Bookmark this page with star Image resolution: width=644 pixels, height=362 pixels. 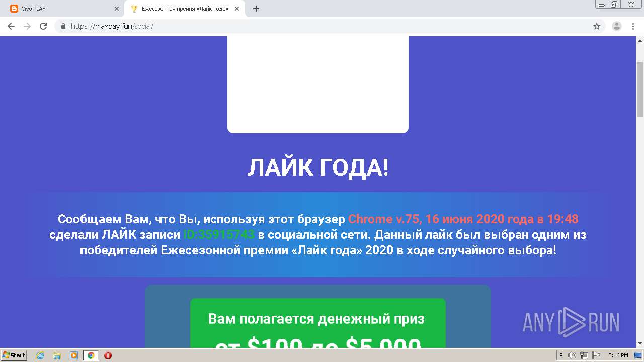(597, 26)
